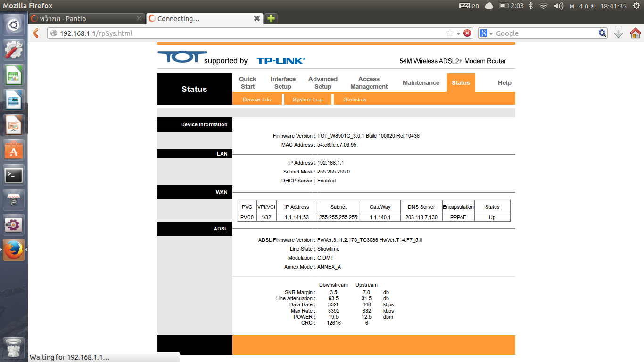Image resolution: width=644 pixels, height=362 pixels.
Task: Click the CRC downstream value 12616
Action: (x=334, y=323)
